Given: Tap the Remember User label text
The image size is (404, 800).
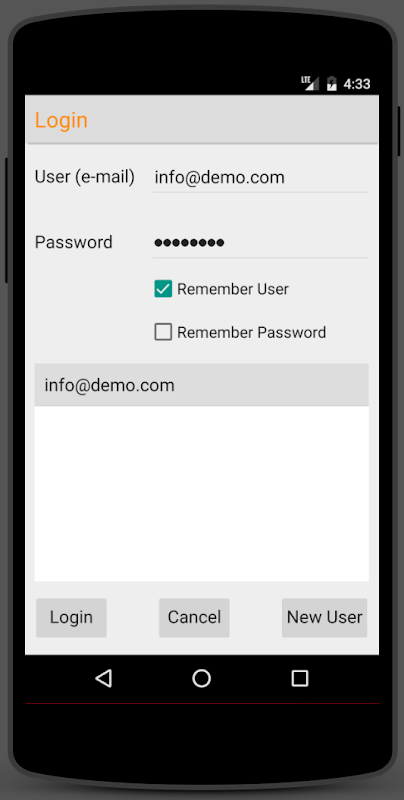Looking at the screenshot, I should (x=233, y=289).
